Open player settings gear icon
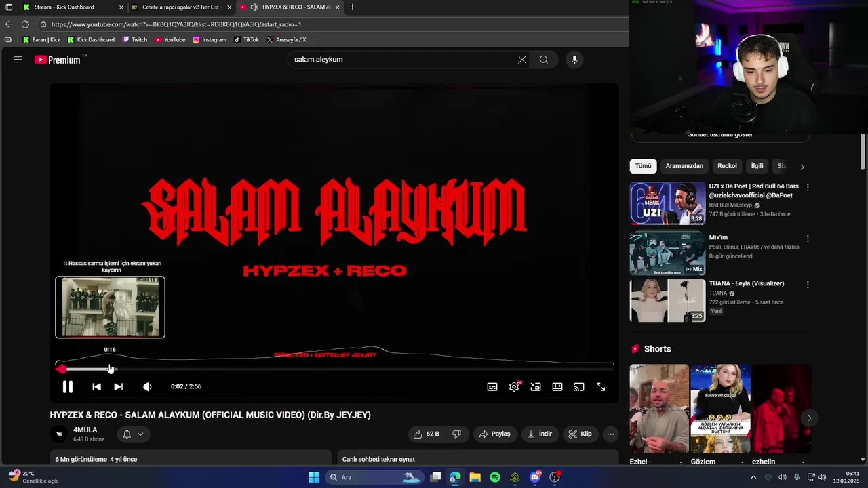Image resolution: width=868 pixels, height=488 pixels. 514,387
